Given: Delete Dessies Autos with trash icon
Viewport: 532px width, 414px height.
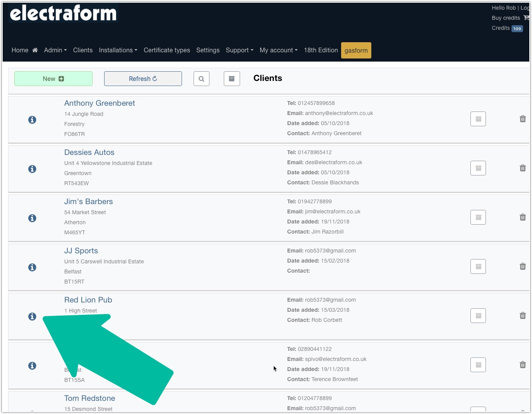Looking at the screenshot, I should 523,168.
